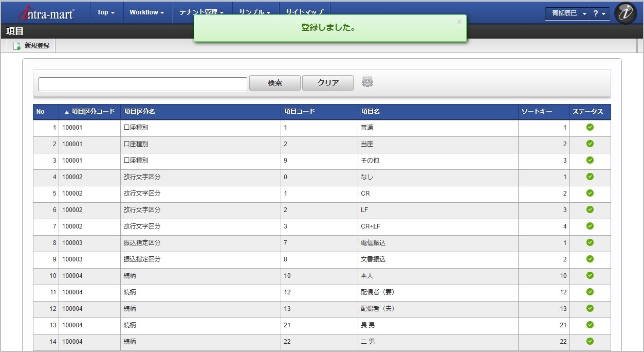Click status check icon for CR+LF row
The height and width of the screenshot is (352, 644).
(590, 226)
